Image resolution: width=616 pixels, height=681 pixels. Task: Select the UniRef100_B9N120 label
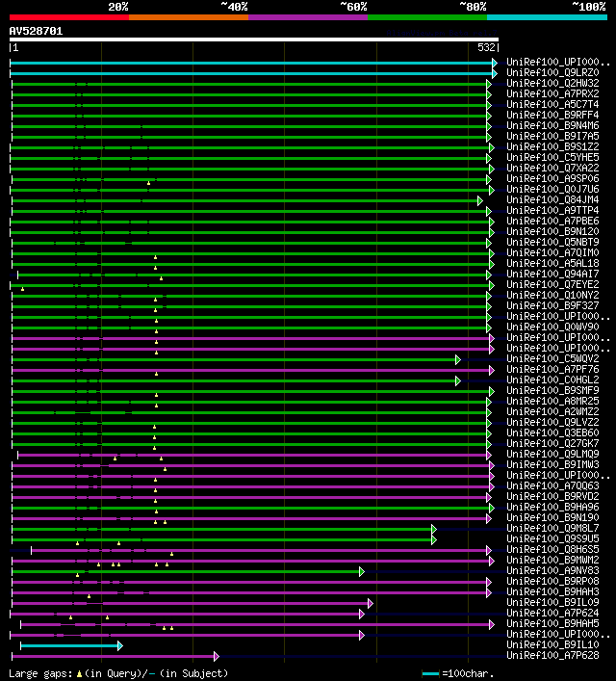552,231
